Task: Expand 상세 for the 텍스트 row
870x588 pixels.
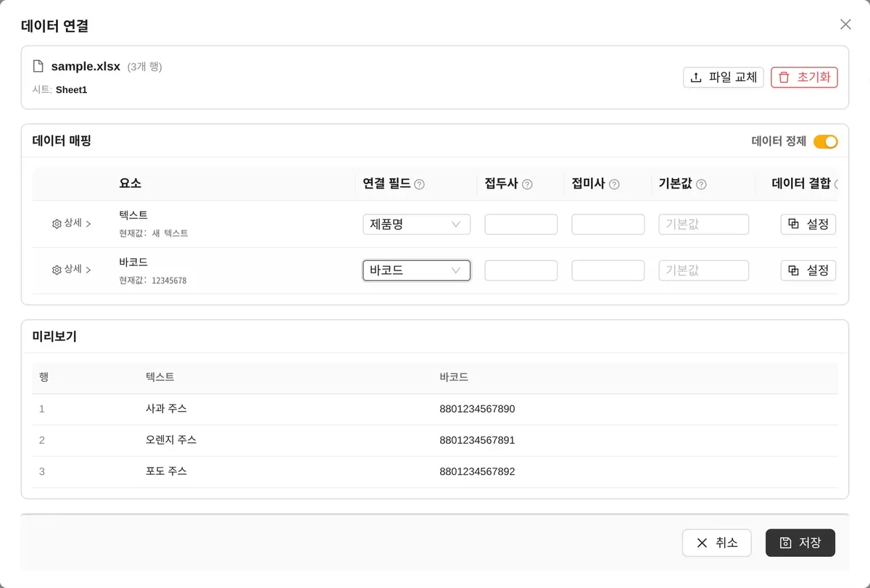Action: (72, 223)
